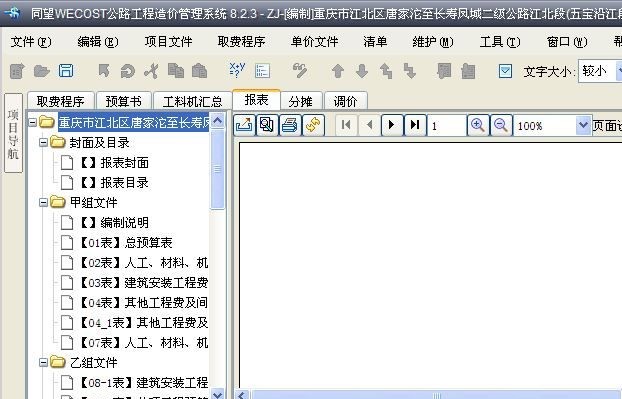Image resolution: width=622 pixels, height=399 pixels.
Task: Click the X+Y formula toolbar icon
Action: (237, 70)
